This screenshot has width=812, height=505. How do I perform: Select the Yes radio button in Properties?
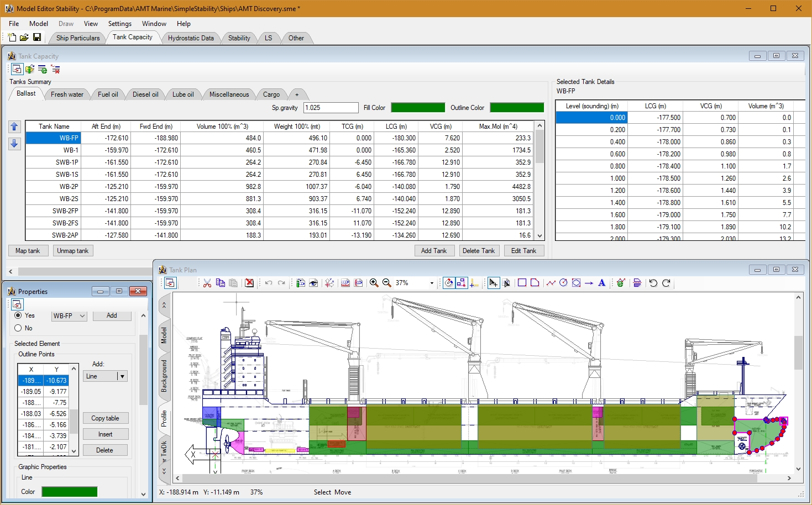tap(18, 315)
